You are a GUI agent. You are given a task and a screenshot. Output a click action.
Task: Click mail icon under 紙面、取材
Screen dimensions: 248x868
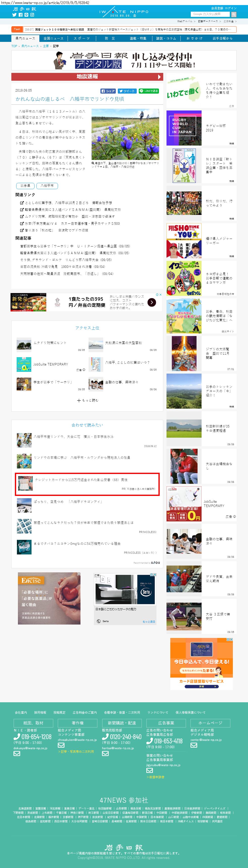point(17,754)
